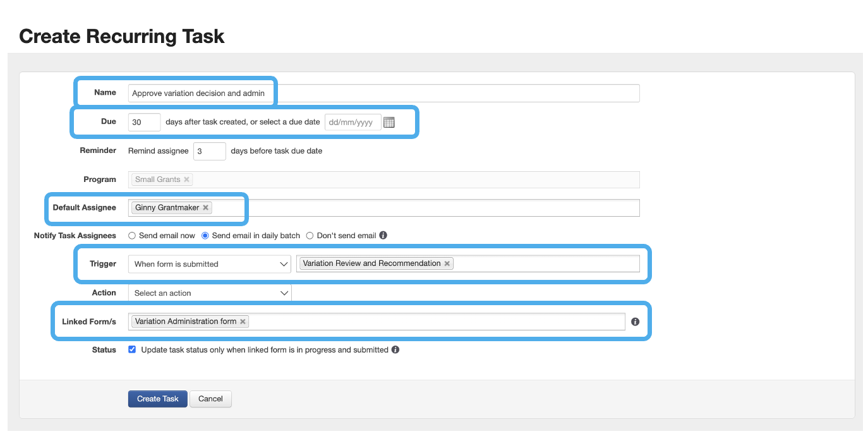Click the Create Task button
This screenshot has width=868, height=441.
[x=157, y=399]
